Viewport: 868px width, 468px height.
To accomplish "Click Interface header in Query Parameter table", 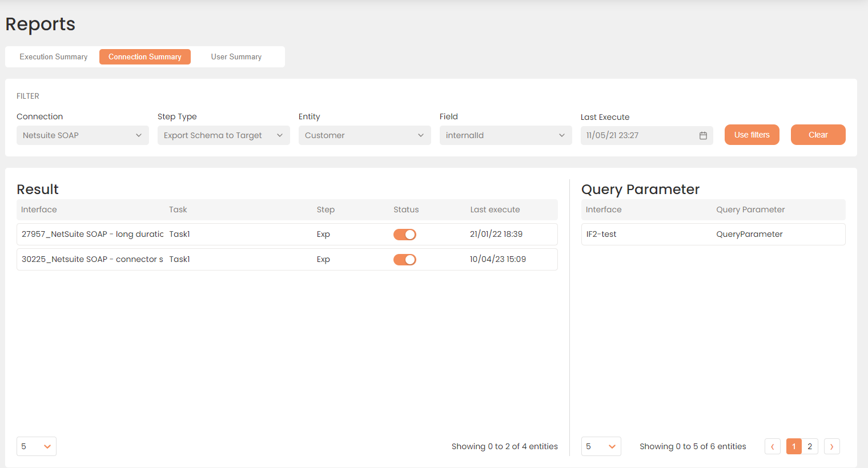I will tap(604, 209).
